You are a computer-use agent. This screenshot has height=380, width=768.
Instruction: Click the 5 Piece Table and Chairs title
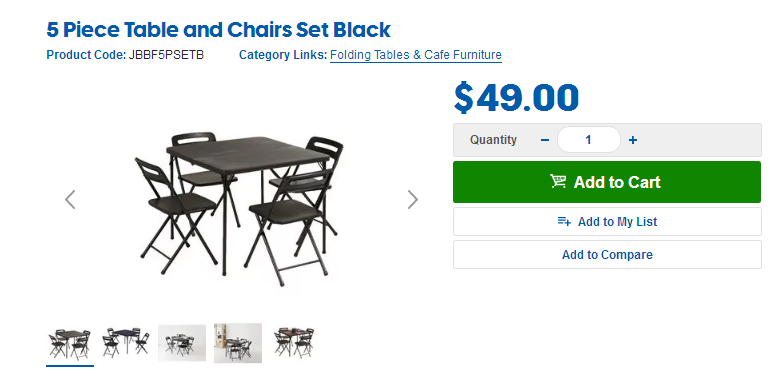coord(218,30)
